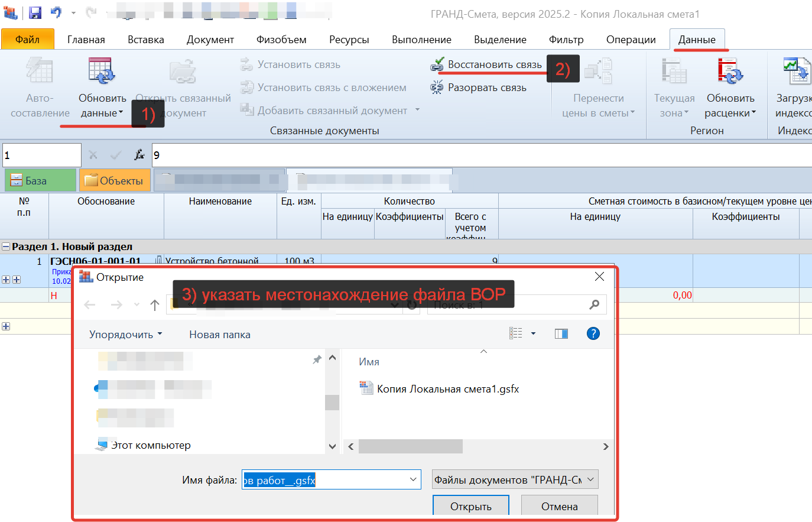Go up one folder level in dialog
Screen dimensions: 812x522
tap(155, 304)
